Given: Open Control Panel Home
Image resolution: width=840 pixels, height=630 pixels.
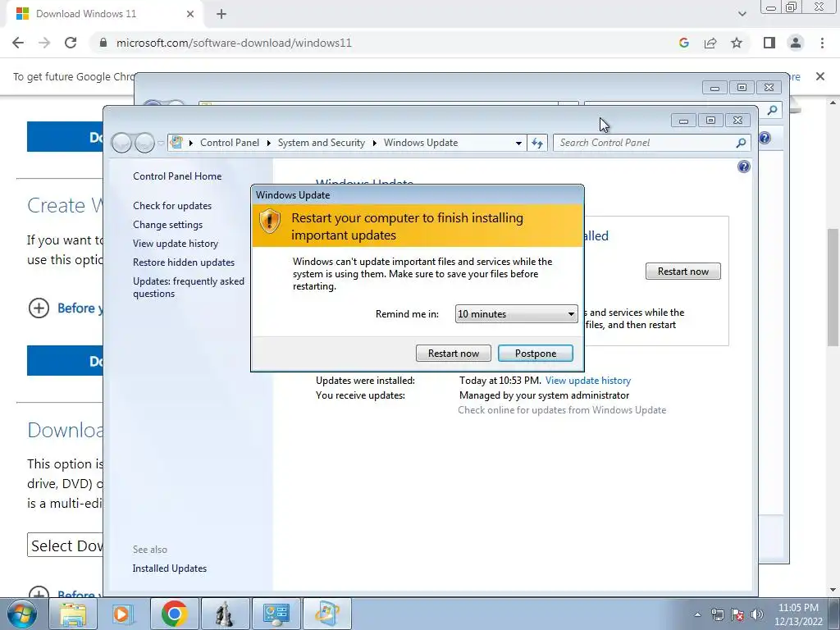Looking at the screenshot, I should coord(177,176).
